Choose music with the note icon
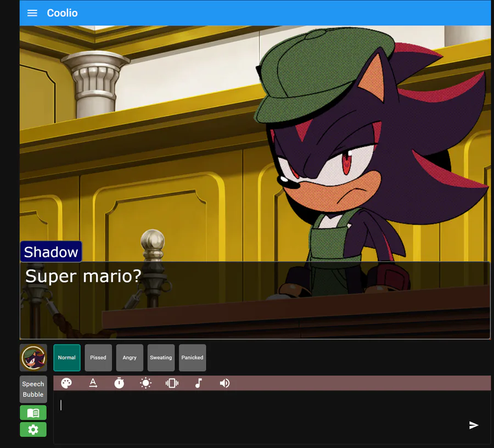This screenshot has width=494, height=448. tap(198, 383)
